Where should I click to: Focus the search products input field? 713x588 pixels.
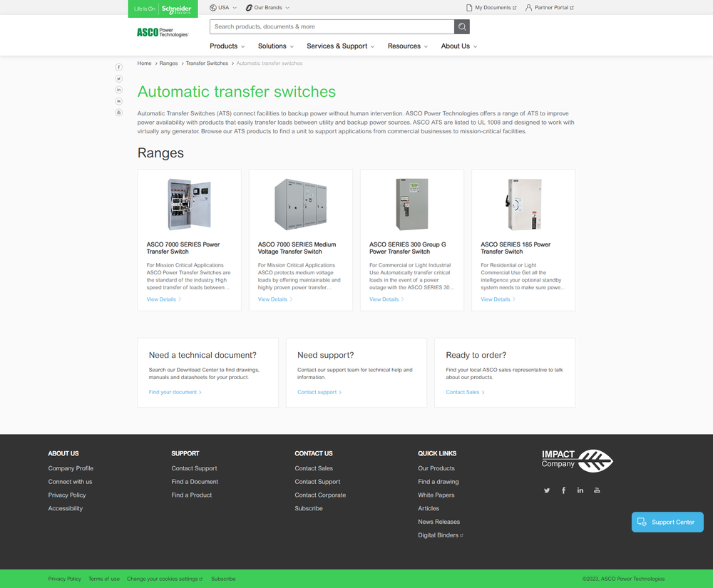click(332, 27)
